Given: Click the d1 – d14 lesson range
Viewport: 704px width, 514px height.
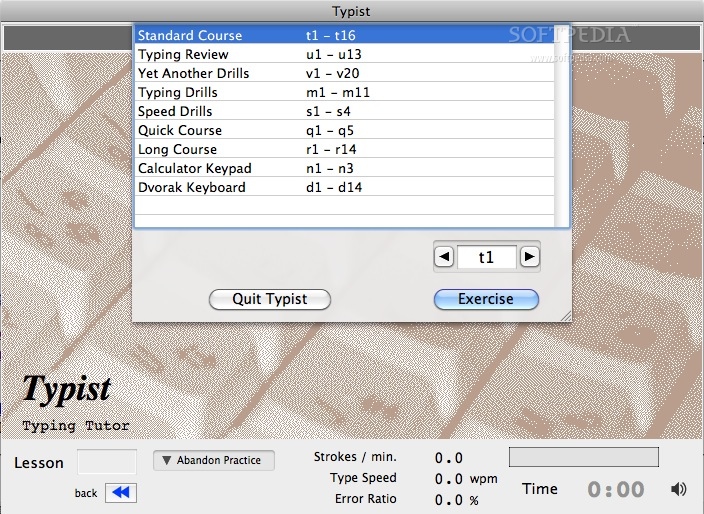Looking at the screenshot, I should tap(334, 187).
